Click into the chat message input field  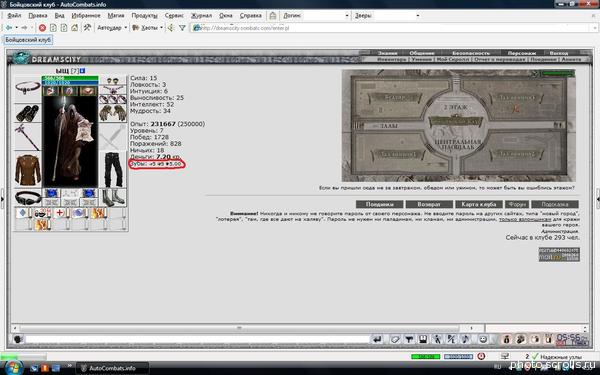pos(197,339)
